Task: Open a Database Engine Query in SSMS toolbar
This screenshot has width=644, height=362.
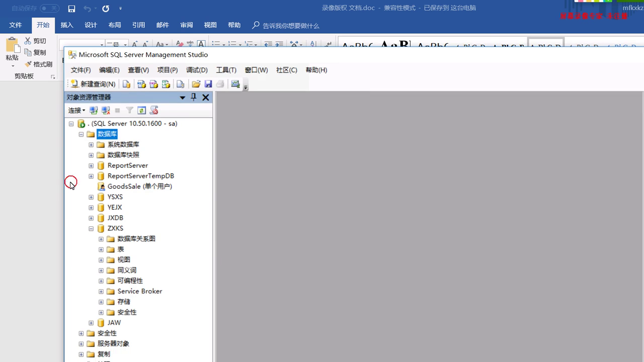Action: tap(126, 84)
